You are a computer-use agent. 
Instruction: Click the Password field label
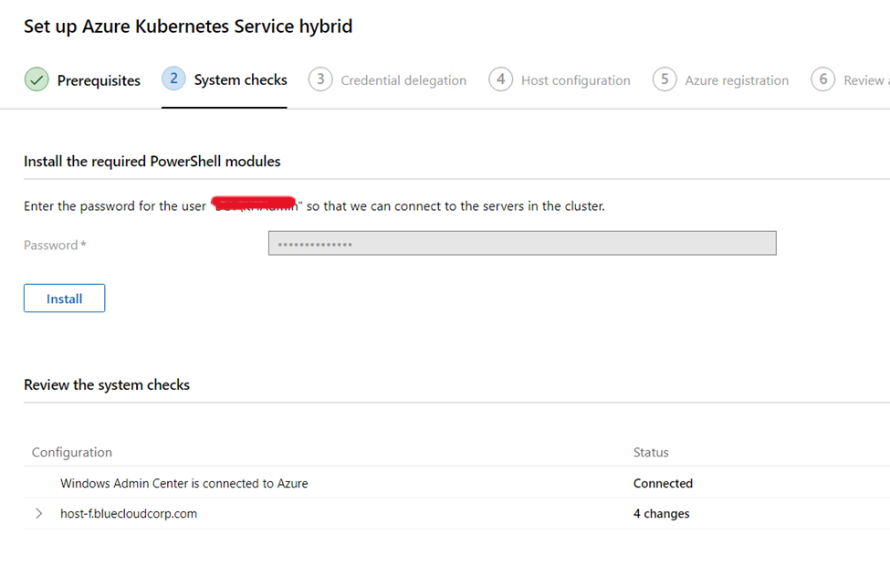point(55,246)
